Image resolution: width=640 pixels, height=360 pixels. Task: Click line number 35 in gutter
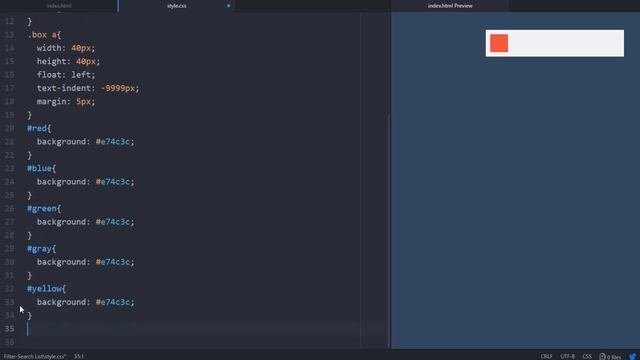(x=9, y=329)
